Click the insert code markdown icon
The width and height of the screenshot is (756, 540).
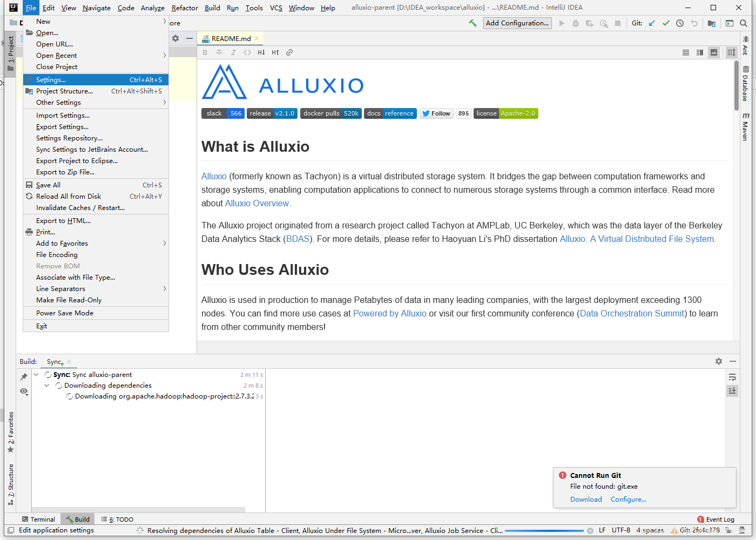click(x=247, y=52)
